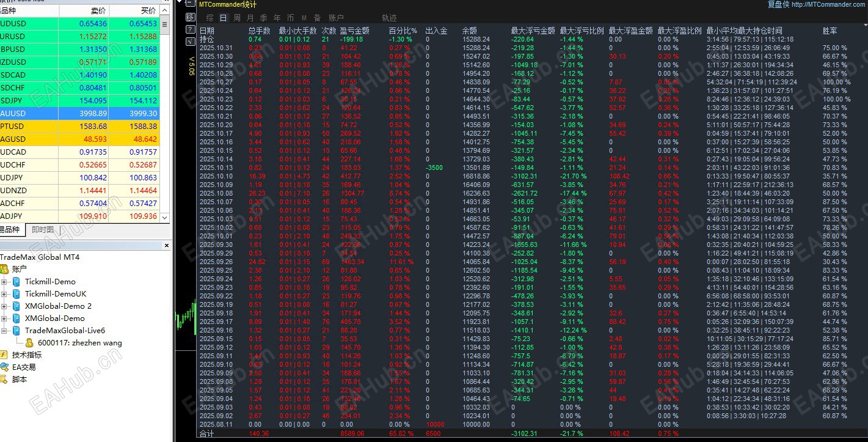Viewport: 868px width, 442px height.
Task: Click the Tickmill-DemoUK server icon
Action: [x=16, y=294]
